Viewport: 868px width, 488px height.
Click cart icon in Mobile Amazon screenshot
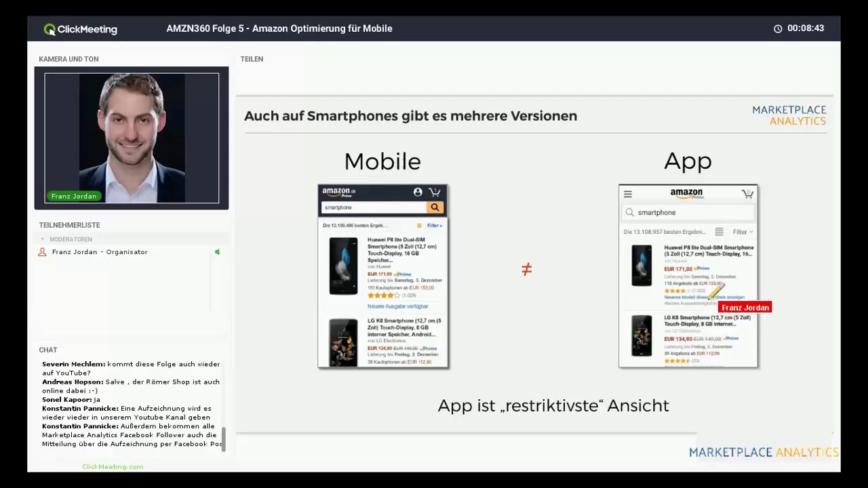(435, 192)
